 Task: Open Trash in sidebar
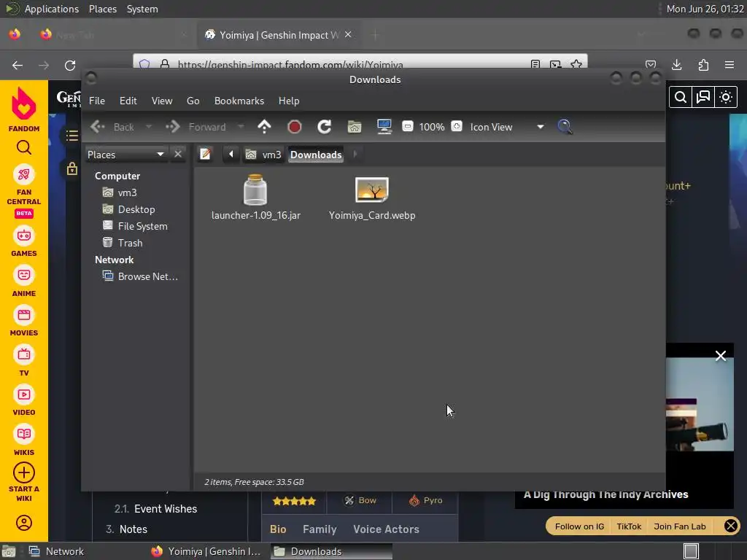point(123,243)
